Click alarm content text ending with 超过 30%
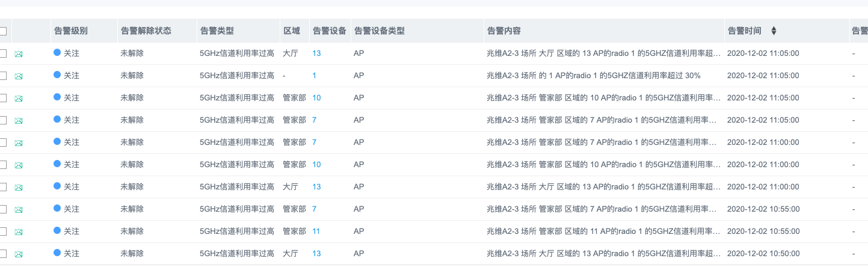The image size is (868, 270). tap(593, 75)
